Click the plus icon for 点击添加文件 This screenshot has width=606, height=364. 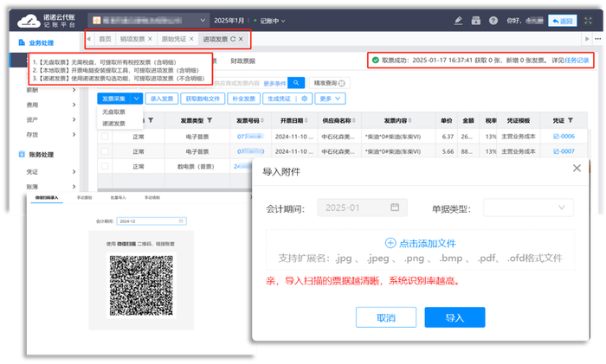pos(390,243)
